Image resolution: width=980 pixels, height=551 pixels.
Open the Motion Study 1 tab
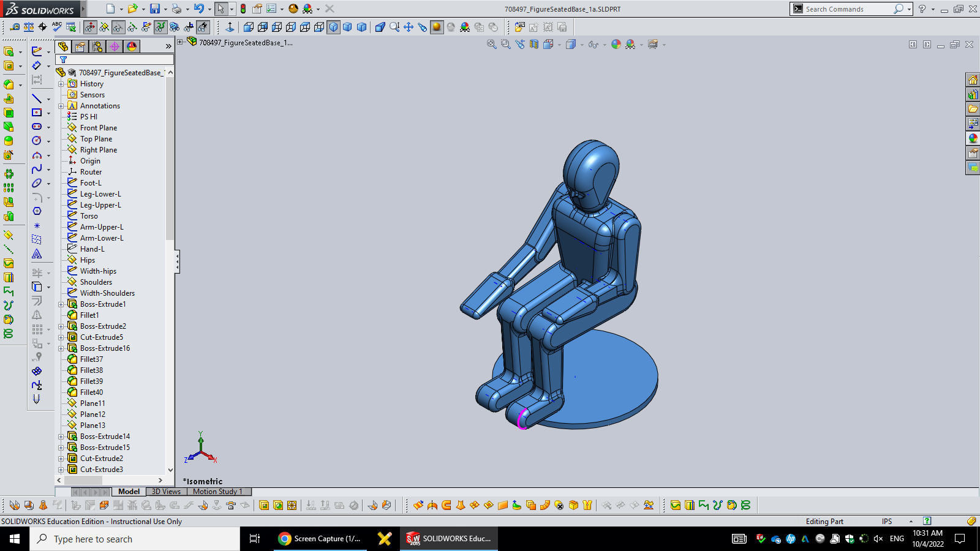[218, 492]
